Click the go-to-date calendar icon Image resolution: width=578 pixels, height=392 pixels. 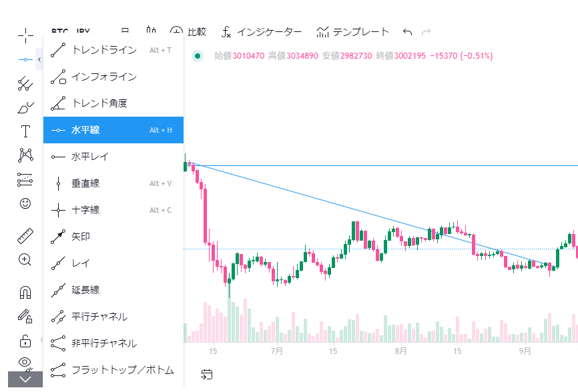(x=206, y=375)
